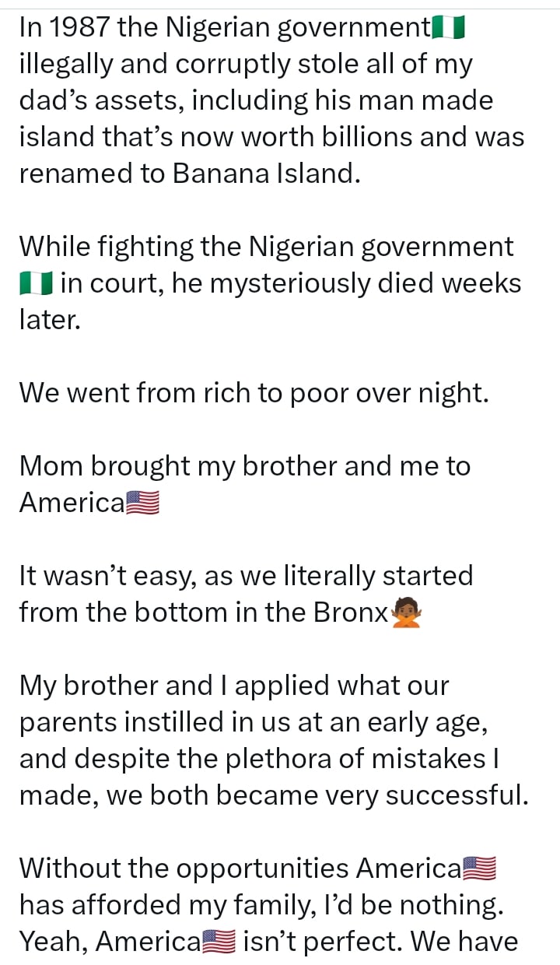Click the line starting "It wasn't easy"

[246, 576]
